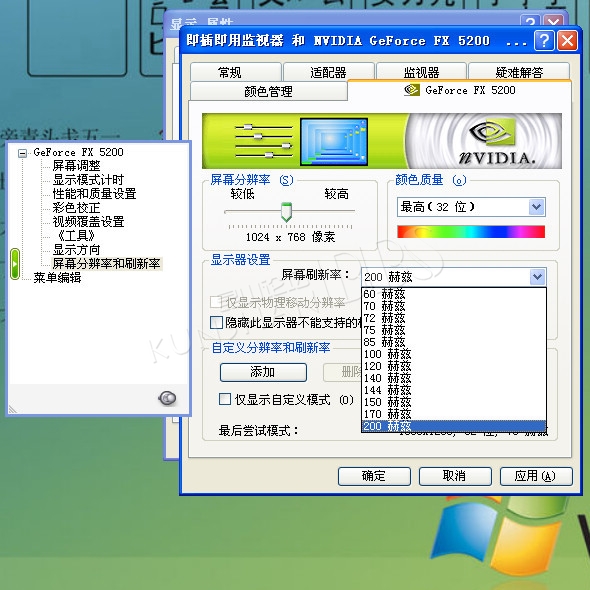This screenshot has height=590, width=590.
Task: Choose 100 赫兹 refresh rate
Action: click(453, 354)
